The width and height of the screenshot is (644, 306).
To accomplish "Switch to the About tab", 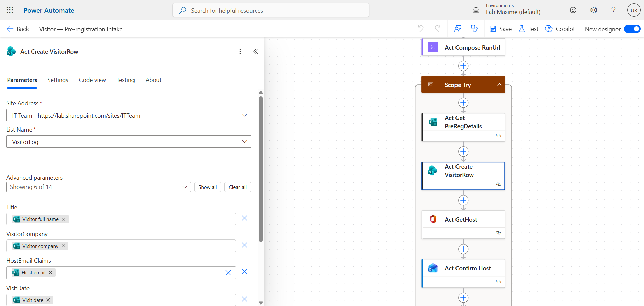I will (154, 80).
